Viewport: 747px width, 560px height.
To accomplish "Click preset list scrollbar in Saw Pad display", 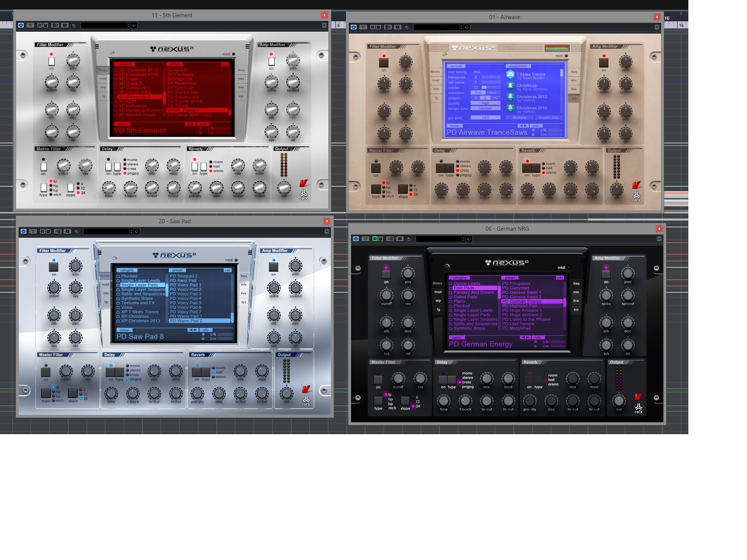I will coord(232,298).
